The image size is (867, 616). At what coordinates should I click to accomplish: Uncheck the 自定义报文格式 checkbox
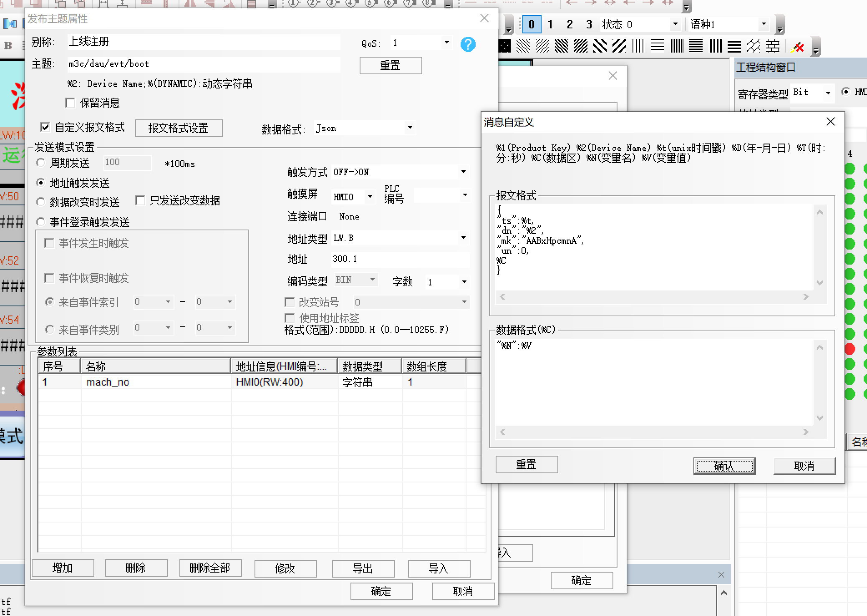(x=45, y=127)
